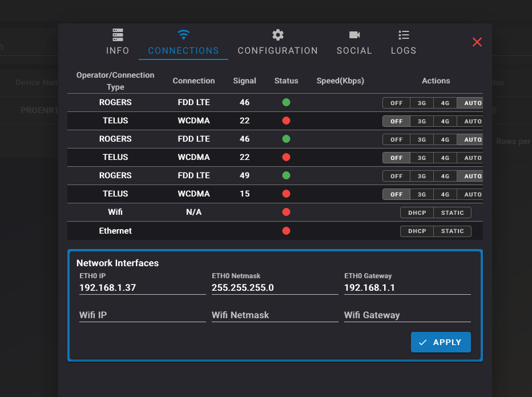This screenshot has width=532, height=397.
Task: Click the Ethernet row label
Action: [x=115, y=231]
